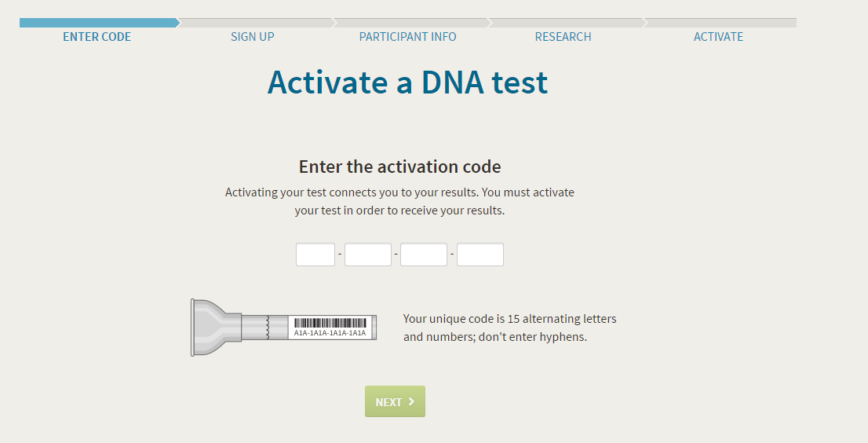Focus the second activation code box
868x443 pixels.
coord(368,254)
